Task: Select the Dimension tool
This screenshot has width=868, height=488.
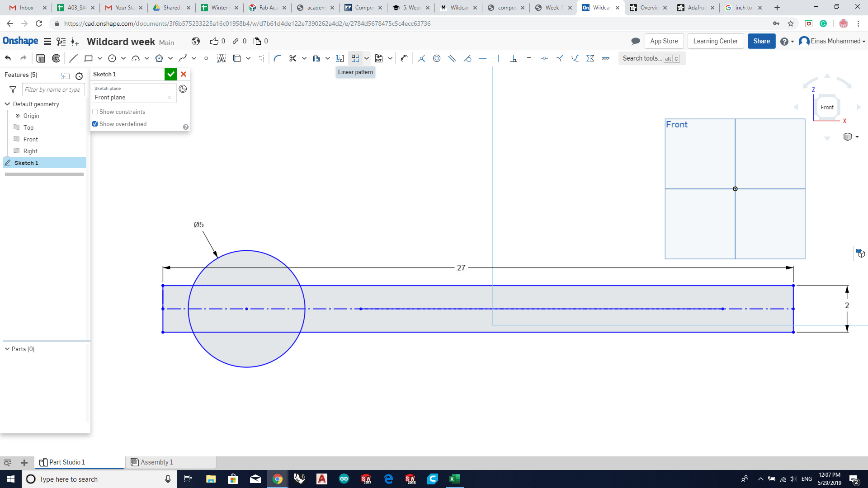Action: pyautogui.click(x=404, y=58)
